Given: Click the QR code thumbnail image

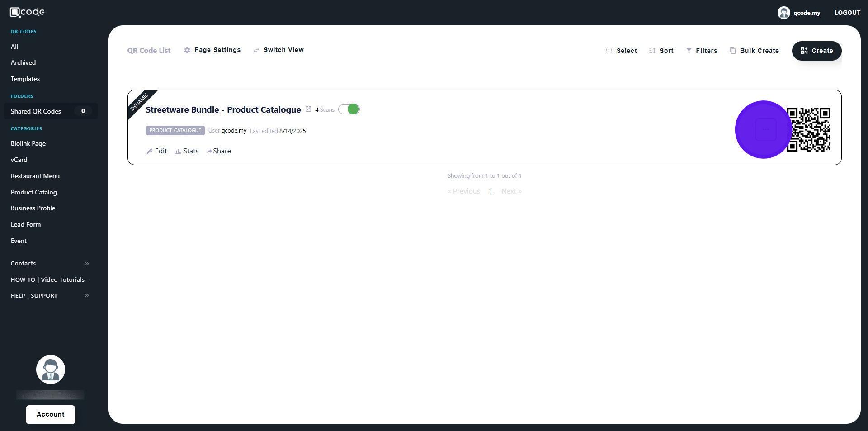Looking at the screenshot, I should click(809, 130).
